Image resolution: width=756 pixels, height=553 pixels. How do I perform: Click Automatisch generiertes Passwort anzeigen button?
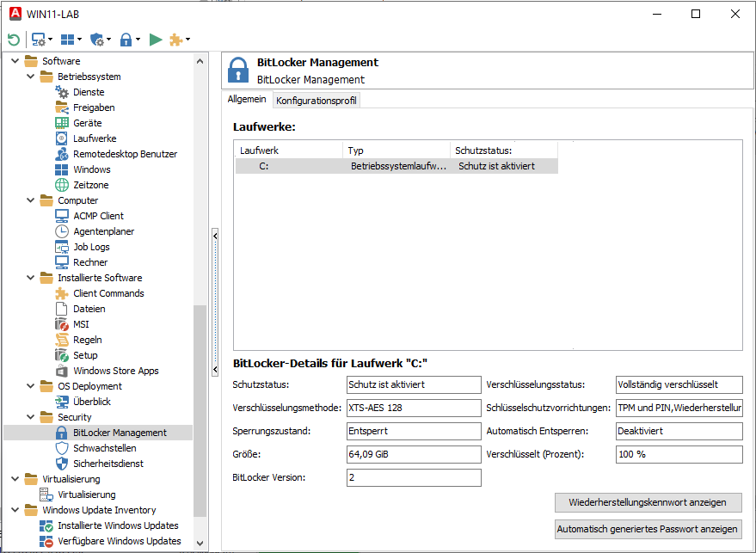648,529
